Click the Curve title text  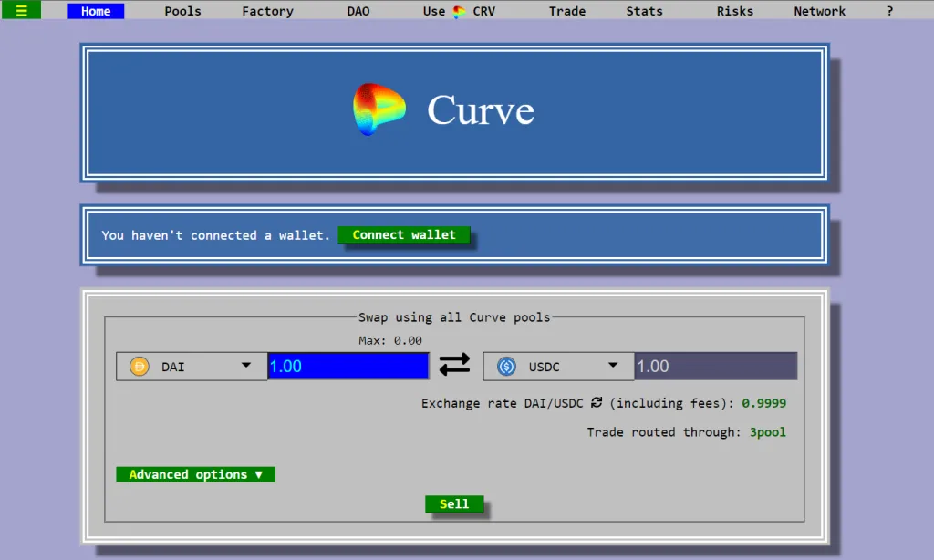480,110
